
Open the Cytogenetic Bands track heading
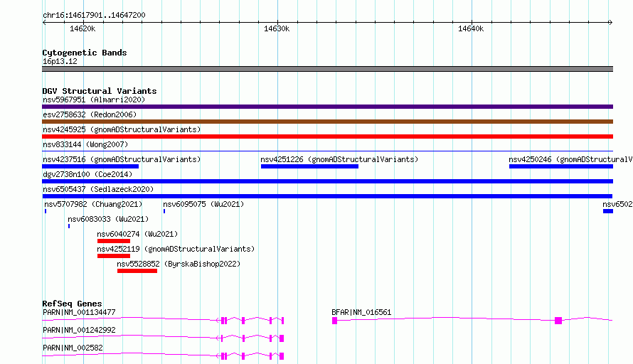tap(85, 53)
